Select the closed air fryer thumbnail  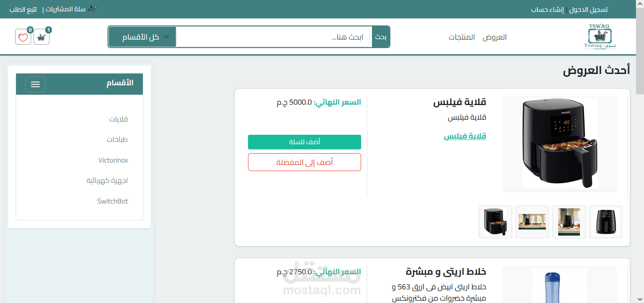pyautogui.click(x=606, y=222)
